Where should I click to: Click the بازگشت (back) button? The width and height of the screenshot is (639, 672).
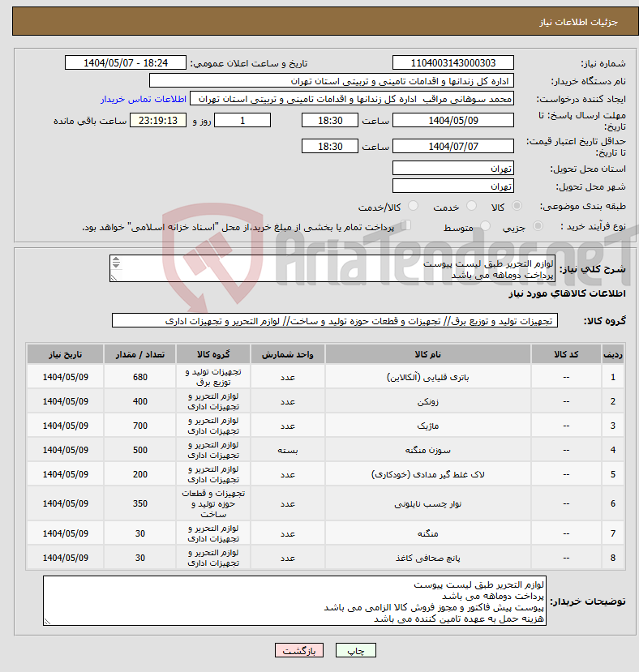click(299, 651)
